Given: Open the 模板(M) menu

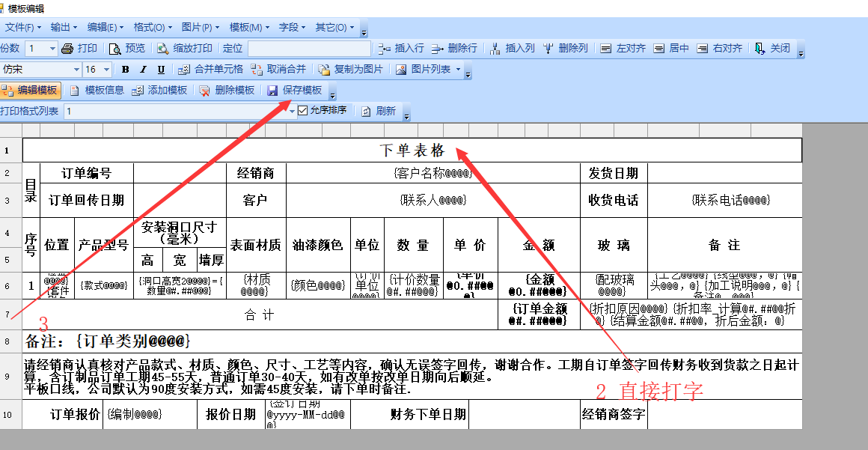Looking at the screenshot, I should point(249,28).
